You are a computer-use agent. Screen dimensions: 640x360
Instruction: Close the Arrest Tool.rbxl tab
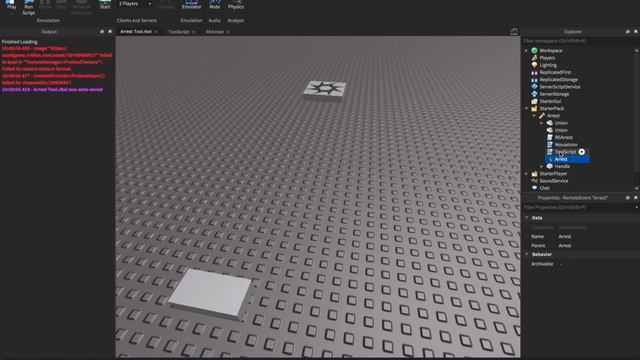pos(156,32)
